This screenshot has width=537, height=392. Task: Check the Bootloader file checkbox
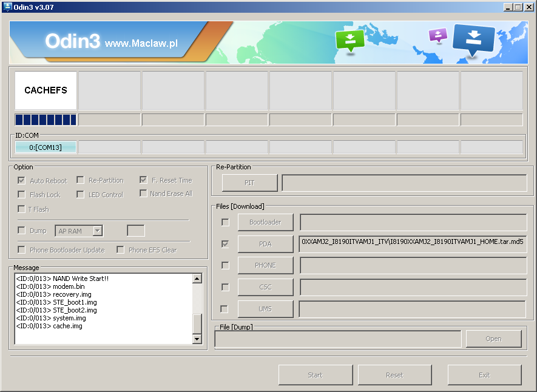(x=225, y=222)
